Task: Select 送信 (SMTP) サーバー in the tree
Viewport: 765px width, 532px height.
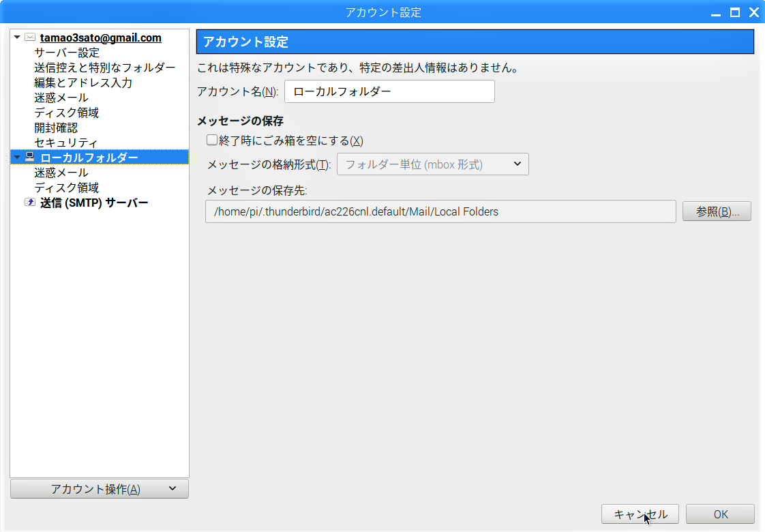Action: [94, 203]
